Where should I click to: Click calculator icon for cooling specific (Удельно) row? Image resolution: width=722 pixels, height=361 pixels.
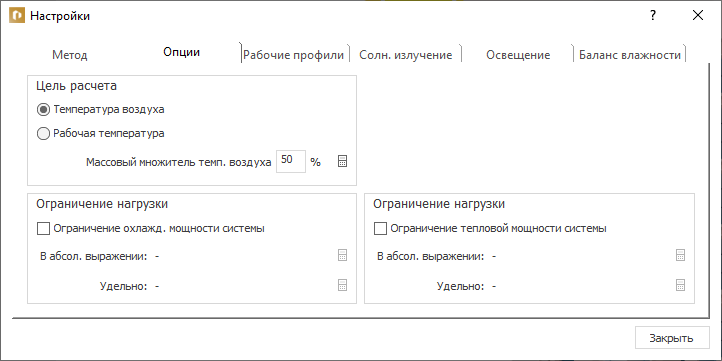point(342,285)
